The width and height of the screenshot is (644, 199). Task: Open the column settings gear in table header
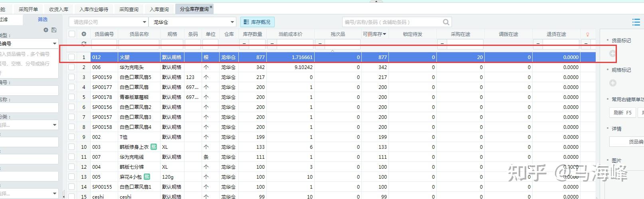click(x=84, y=34)
